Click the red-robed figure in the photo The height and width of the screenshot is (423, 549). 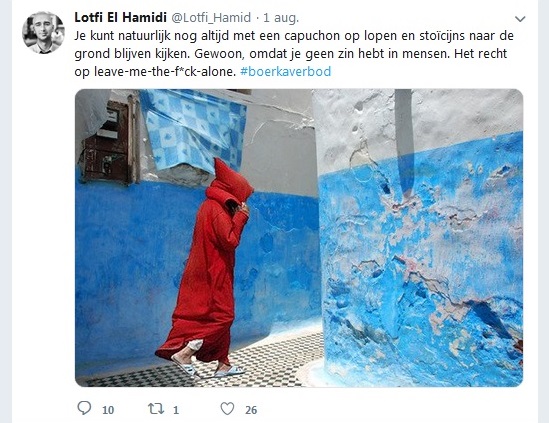point(205,266)
